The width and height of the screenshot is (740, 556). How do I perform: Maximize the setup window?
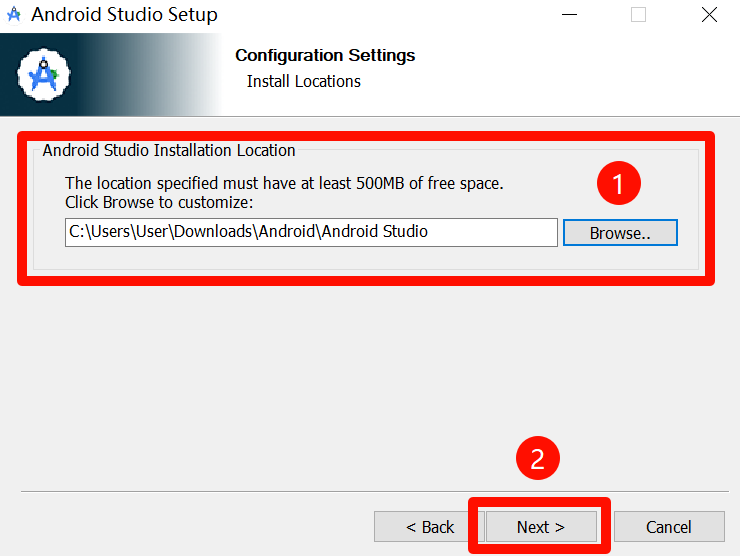(638, 15)
